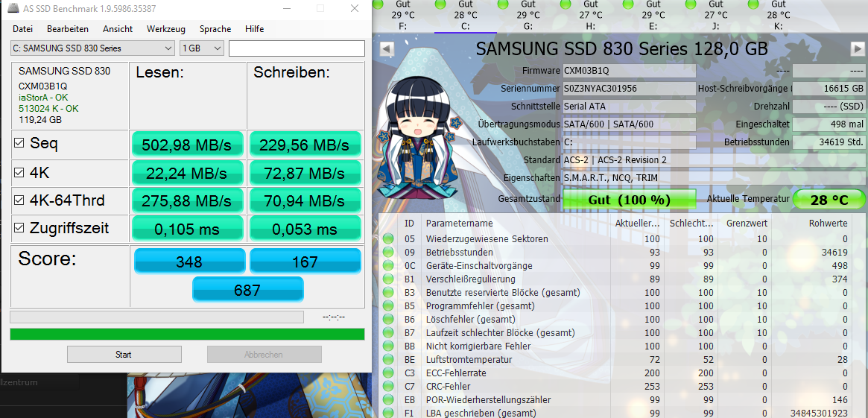The width and height of the screenshot is (868, 418).
Task: Click status orb of Verschleißregulierung row
Action: coord(388,279)
